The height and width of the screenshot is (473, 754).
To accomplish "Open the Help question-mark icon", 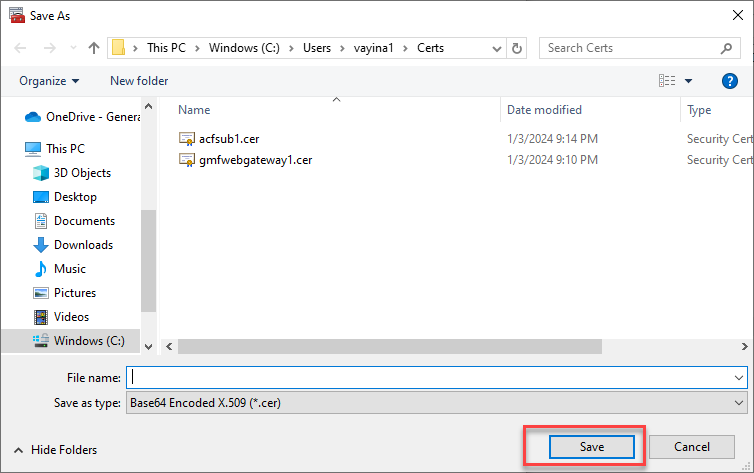I will click(x=729, y=81).
